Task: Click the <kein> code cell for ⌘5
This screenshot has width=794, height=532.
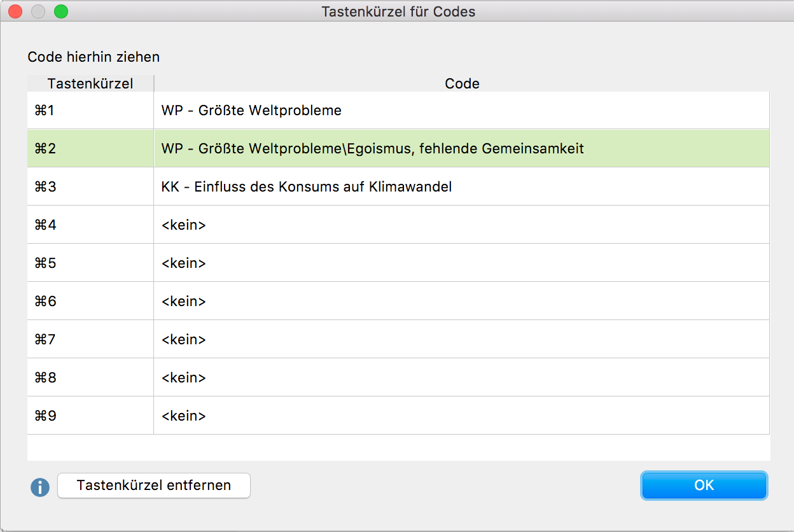Action: click(x=462, y=263)
